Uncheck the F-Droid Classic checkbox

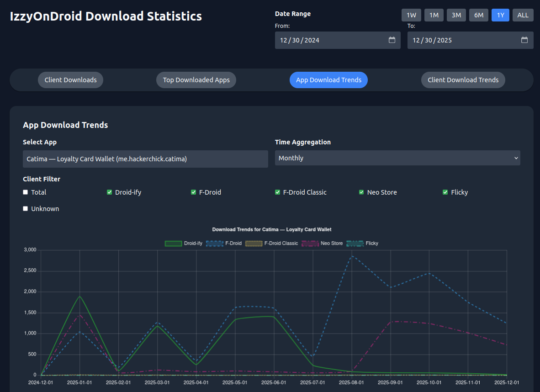pos(278,192)
